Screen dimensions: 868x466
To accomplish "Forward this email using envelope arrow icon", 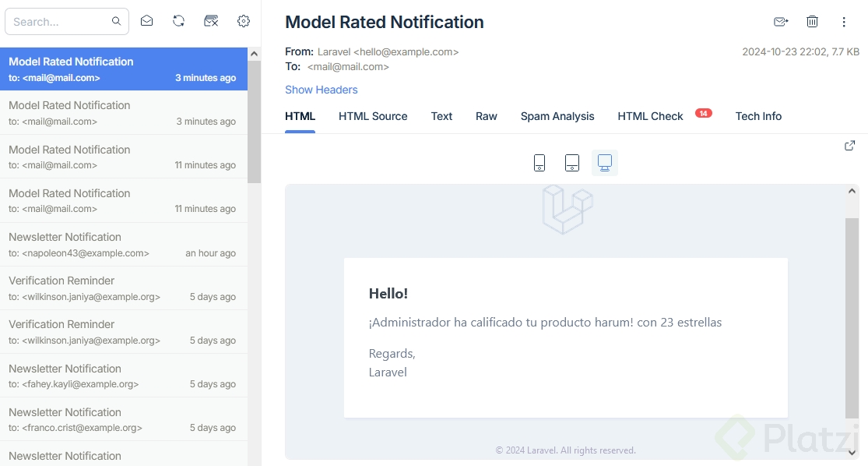I will point(781,22).
